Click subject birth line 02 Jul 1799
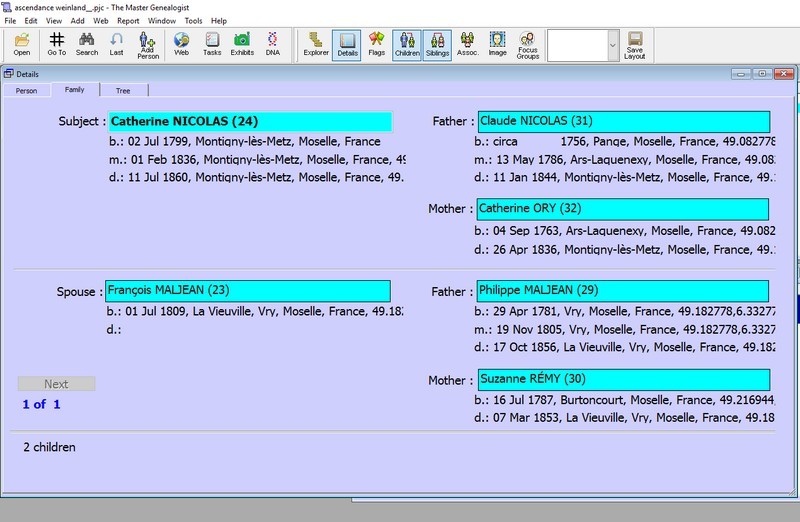Viewport: 800px width, 522px height. tap(245, 141)
